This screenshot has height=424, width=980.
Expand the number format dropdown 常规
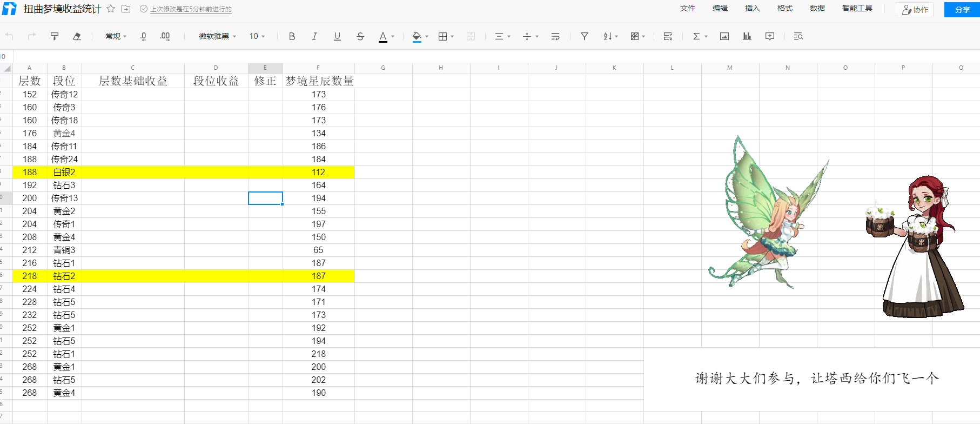[116, 36]
